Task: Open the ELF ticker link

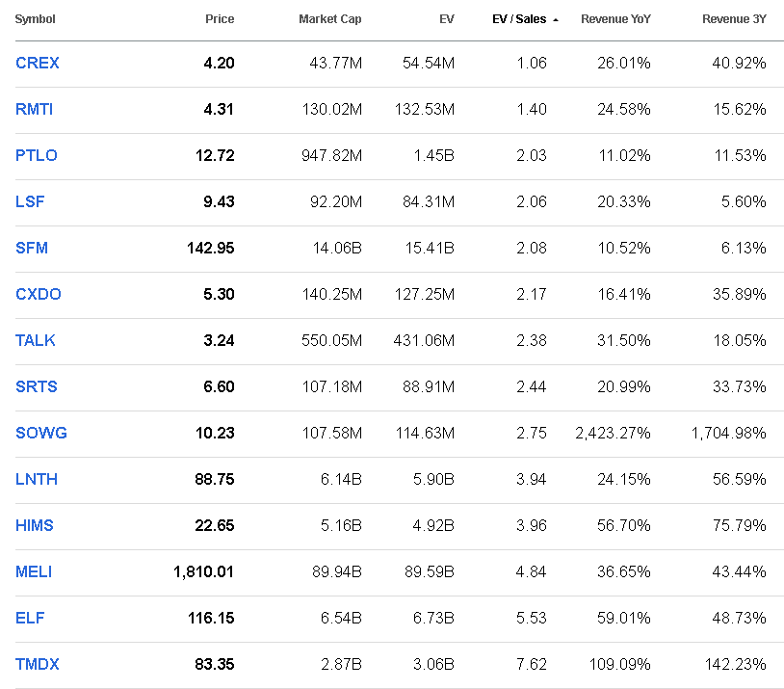Action: pyautogui.click(x=30, y=618)
